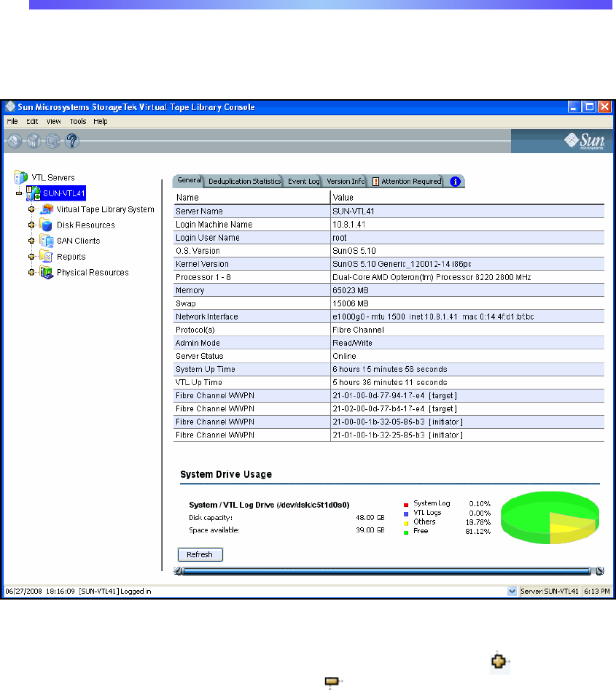Click the Memory value 65023 MB
Viewport: 616px width, 690px height.
point(351,290)
